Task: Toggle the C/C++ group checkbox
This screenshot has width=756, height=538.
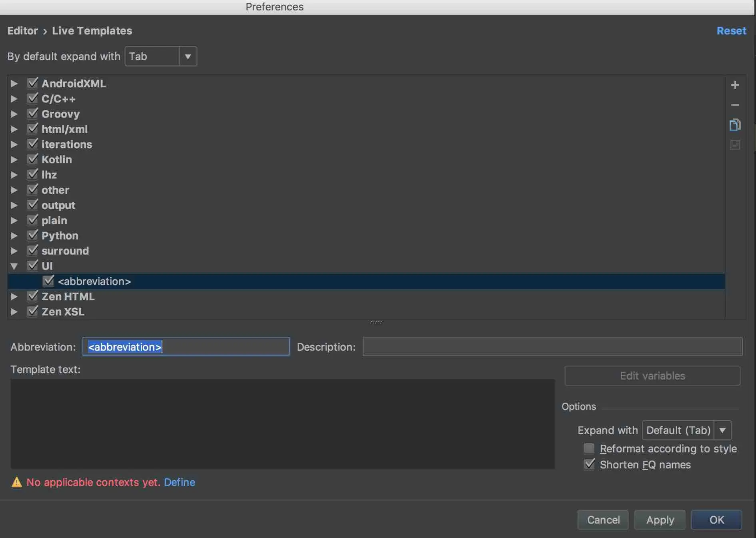Action: (x=32, y=98)
